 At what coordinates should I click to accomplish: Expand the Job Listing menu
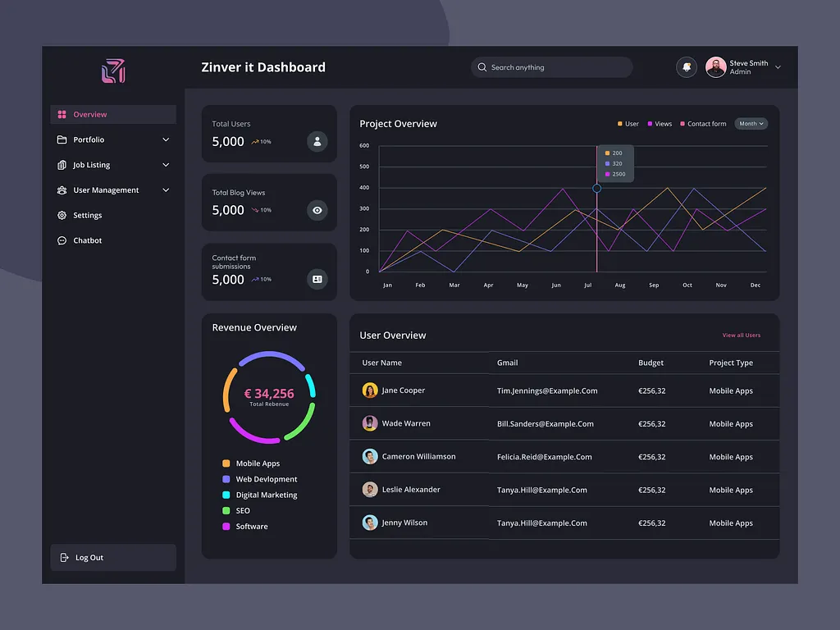pyautogui.click(x=90, y=165)
